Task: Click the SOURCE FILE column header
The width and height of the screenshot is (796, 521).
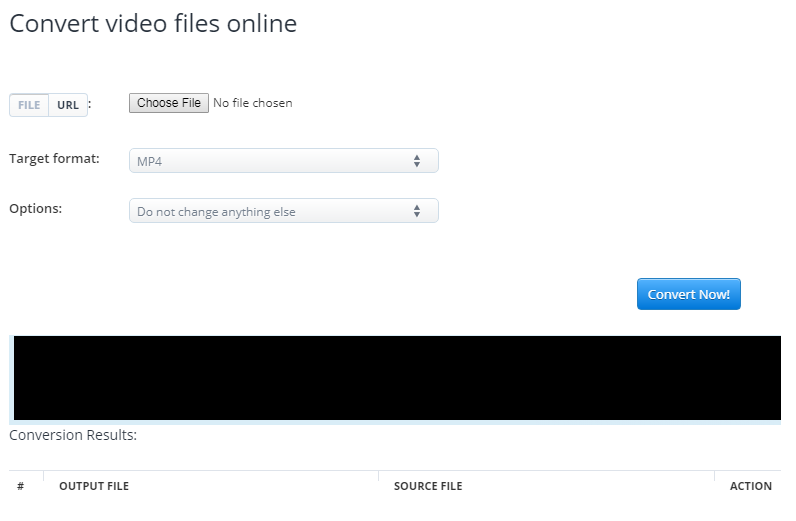Action: (x=428, y=486)
